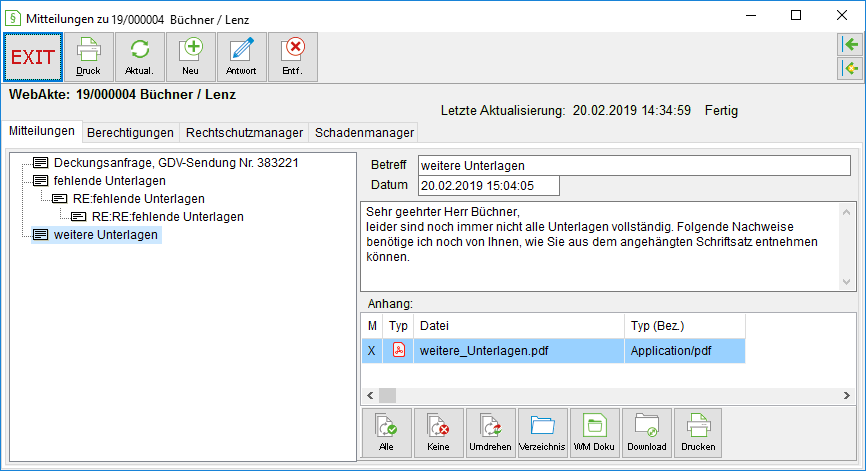Screen dimensions: 866x471
Task: Click message text scrollbar down arrow
Action: tap(846, 282)
